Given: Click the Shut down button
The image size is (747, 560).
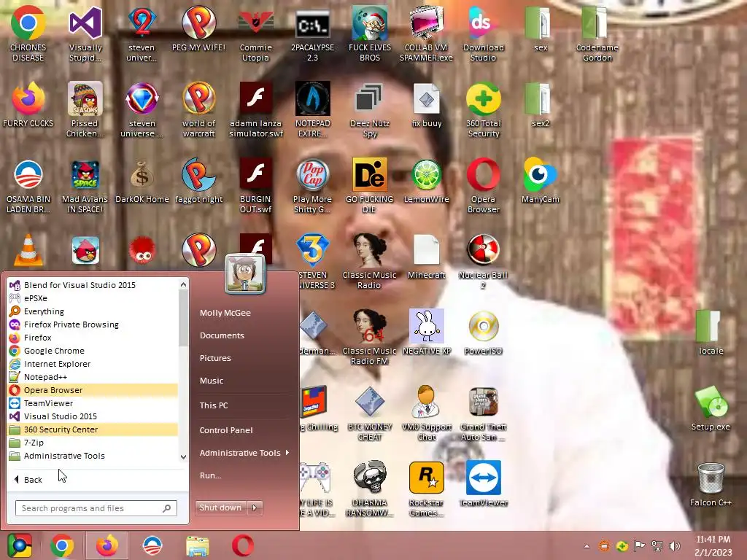Looking at the screenshot, I should tap(220, 507).
